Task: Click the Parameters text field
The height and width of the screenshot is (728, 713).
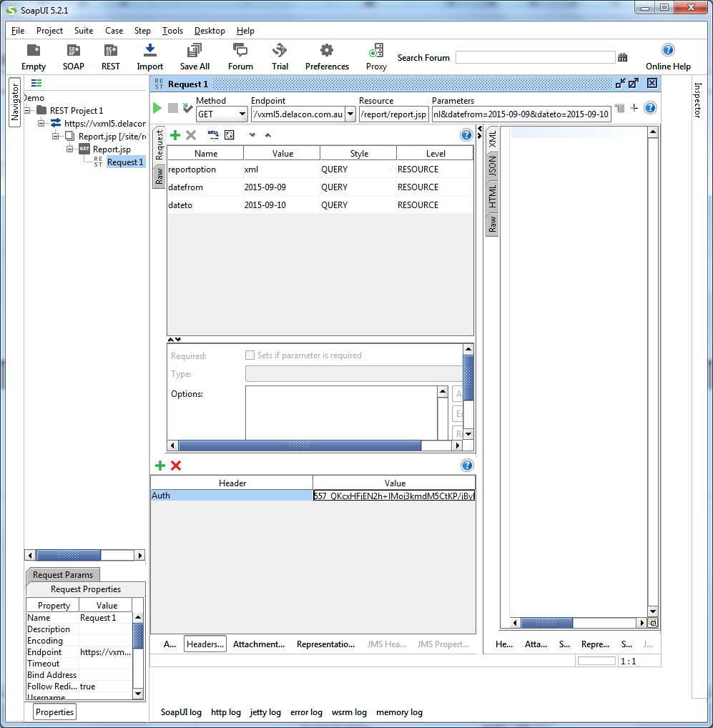Action: 521,114
